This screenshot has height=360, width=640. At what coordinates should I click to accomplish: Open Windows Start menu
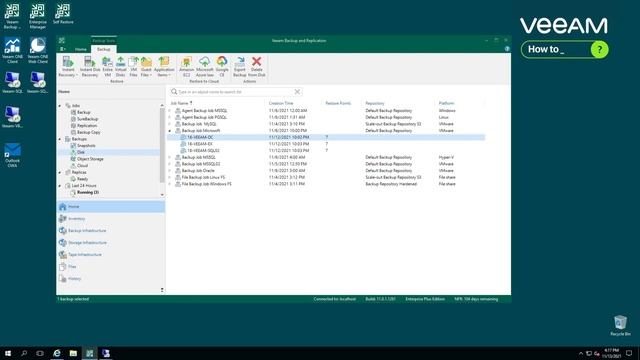coord(8,353)
